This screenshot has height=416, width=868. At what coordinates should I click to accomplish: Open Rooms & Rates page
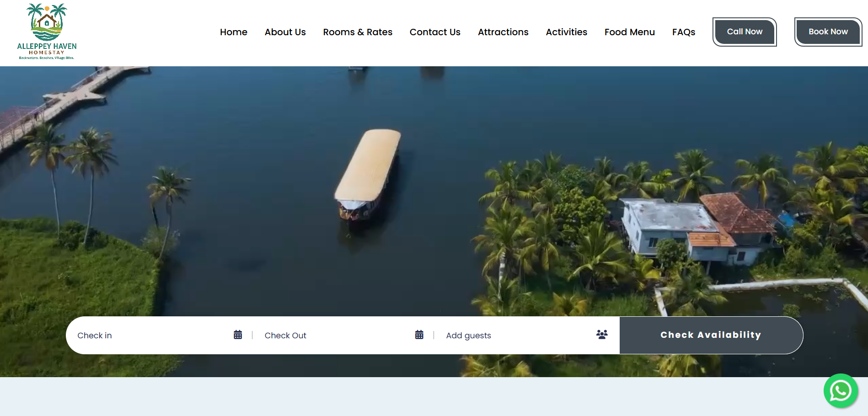point(358,32)
